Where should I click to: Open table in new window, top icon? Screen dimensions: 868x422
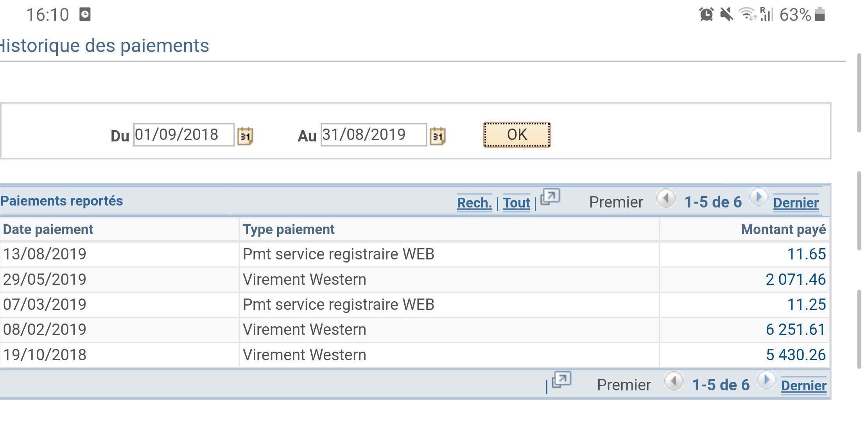pyautogui.click(x=550, y=197)
